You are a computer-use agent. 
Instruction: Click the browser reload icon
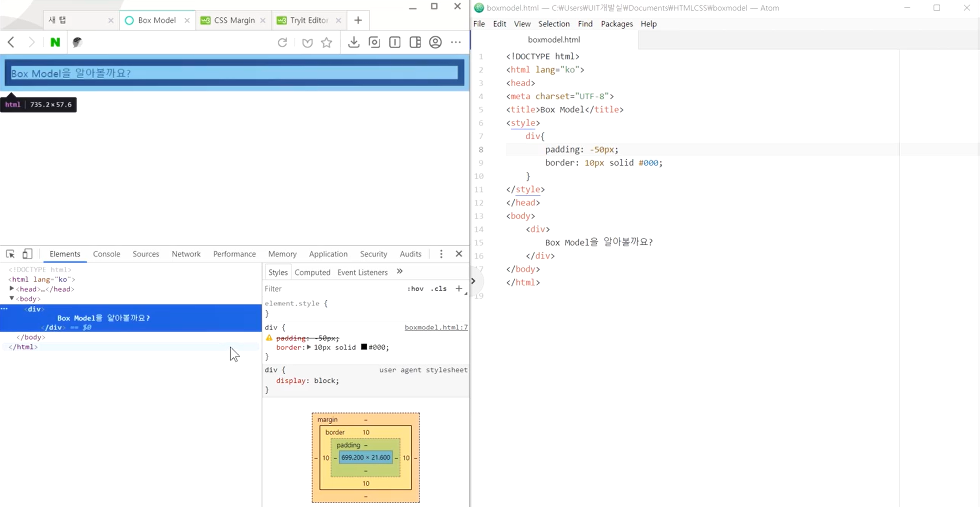(x=282, y=42)
